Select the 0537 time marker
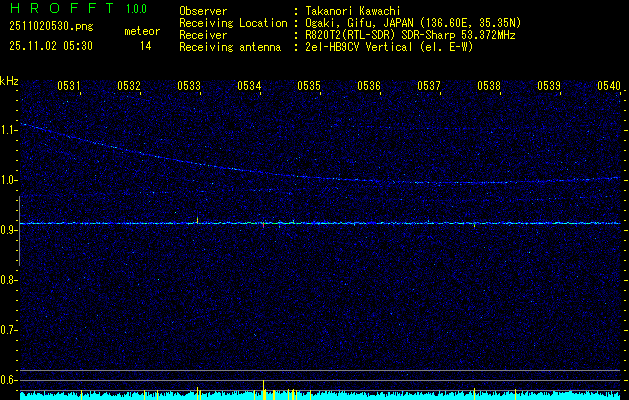 click(429, 86)
